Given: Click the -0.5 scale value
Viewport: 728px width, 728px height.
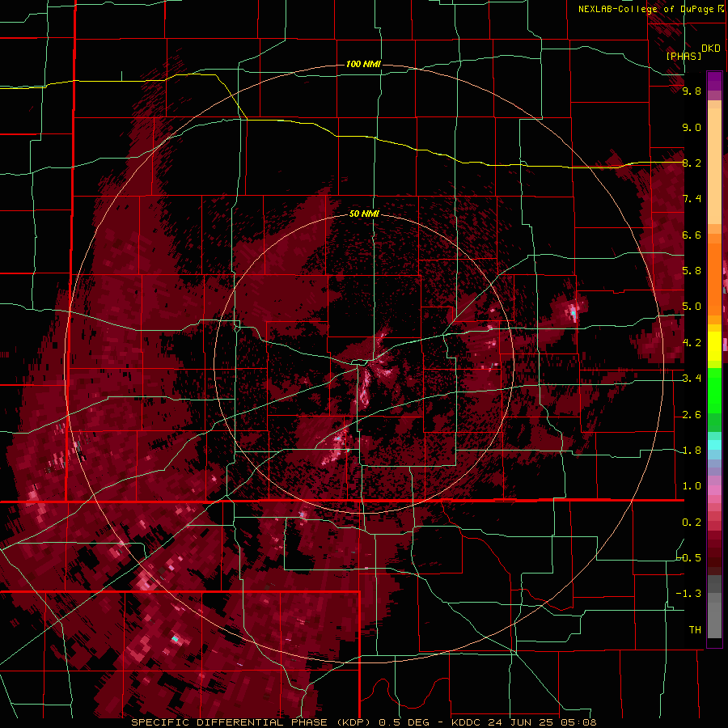Looking at the screenshot, I should (688, 558).
